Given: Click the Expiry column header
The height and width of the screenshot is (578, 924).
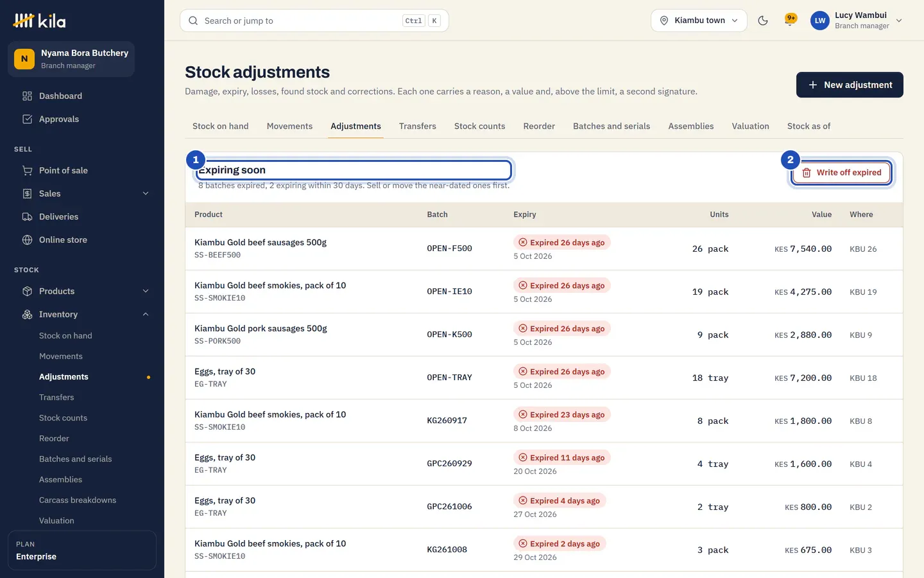Looking at the screenshot, I should pos(524,215).
